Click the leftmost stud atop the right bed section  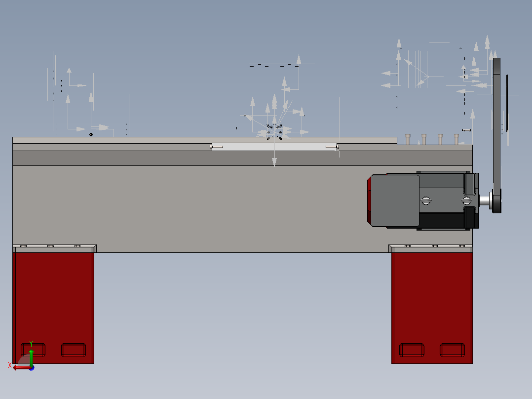point(407,137)
